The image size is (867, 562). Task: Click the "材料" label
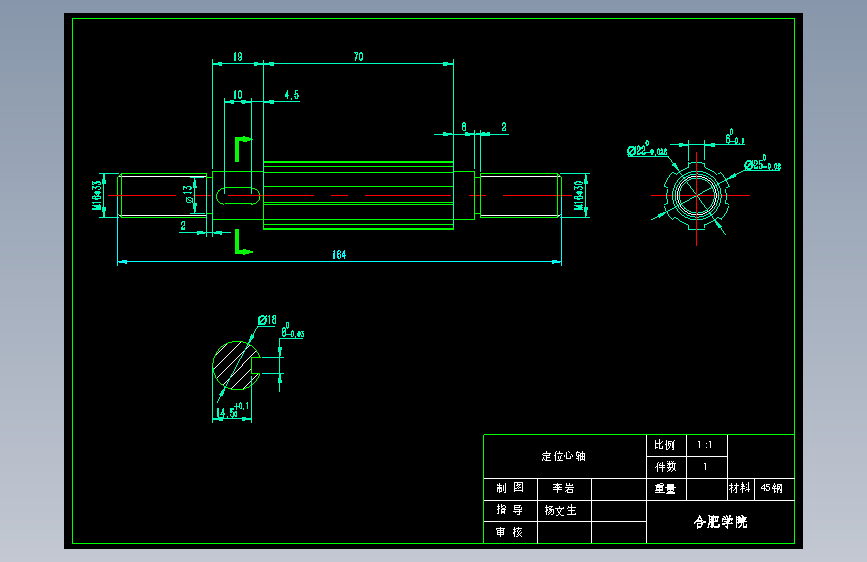(x=739, y=488)
